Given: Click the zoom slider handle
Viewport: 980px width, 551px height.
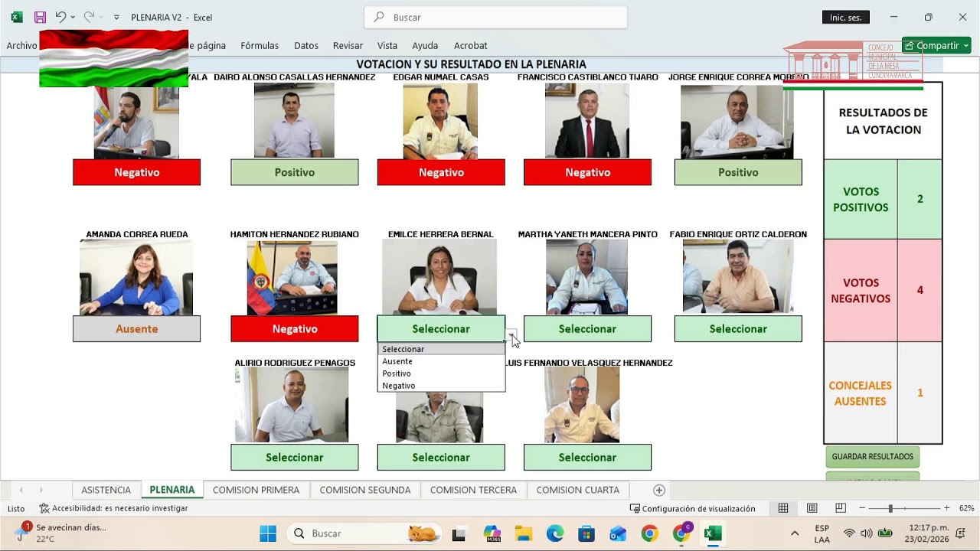Looking at the screenshot, I should 890,508.
